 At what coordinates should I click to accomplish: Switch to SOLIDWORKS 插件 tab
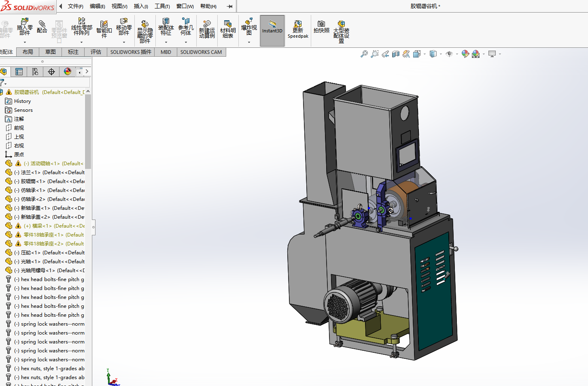point(131,52)
